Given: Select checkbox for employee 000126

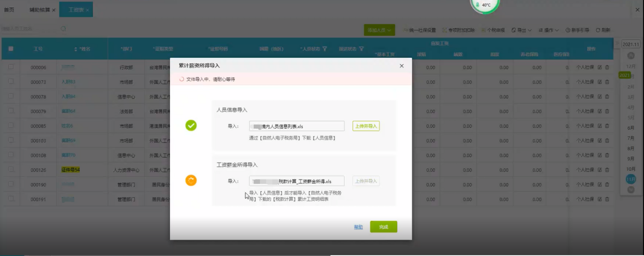Looking at the screenshot, I should [11, 169].
